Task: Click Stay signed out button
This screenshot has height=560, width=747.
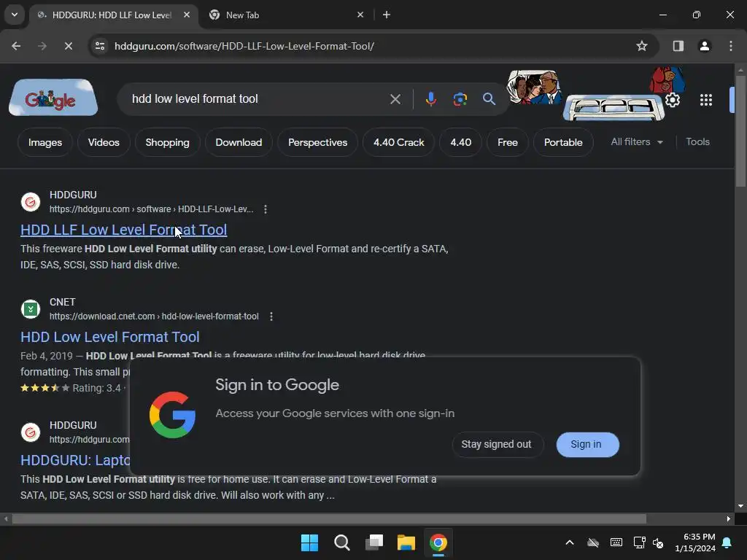Action: coord(496,444)
